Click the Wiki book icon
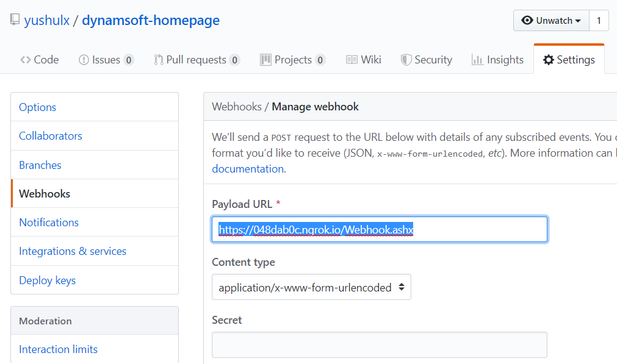The height and width of the screenshot is (364, 617). (352, 60)
